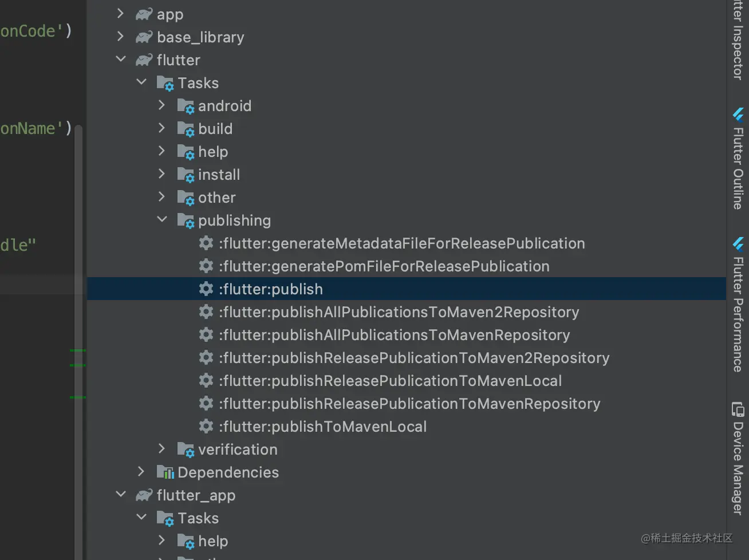Screen dimensions: 749x560
Task: Click gear icon of :flutter:publish task
Action: click(x=206, y=289)
